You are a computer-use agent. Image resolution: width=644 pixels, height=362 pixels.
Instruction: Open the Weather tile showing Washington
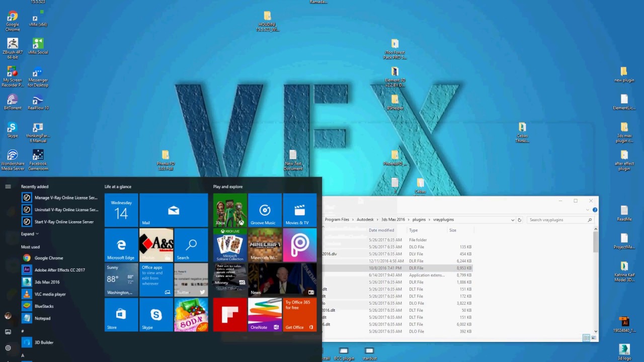pos(121,280)
